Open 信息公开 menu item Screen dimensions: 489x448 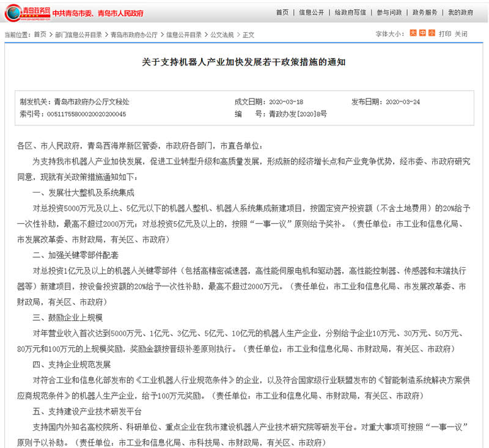[311, 12]
